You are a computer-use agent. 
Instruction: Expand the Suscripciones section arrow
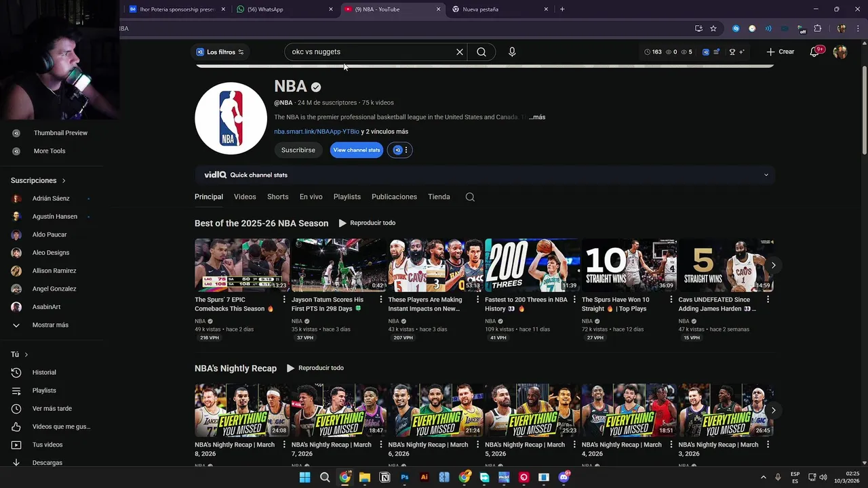(64, 181)
